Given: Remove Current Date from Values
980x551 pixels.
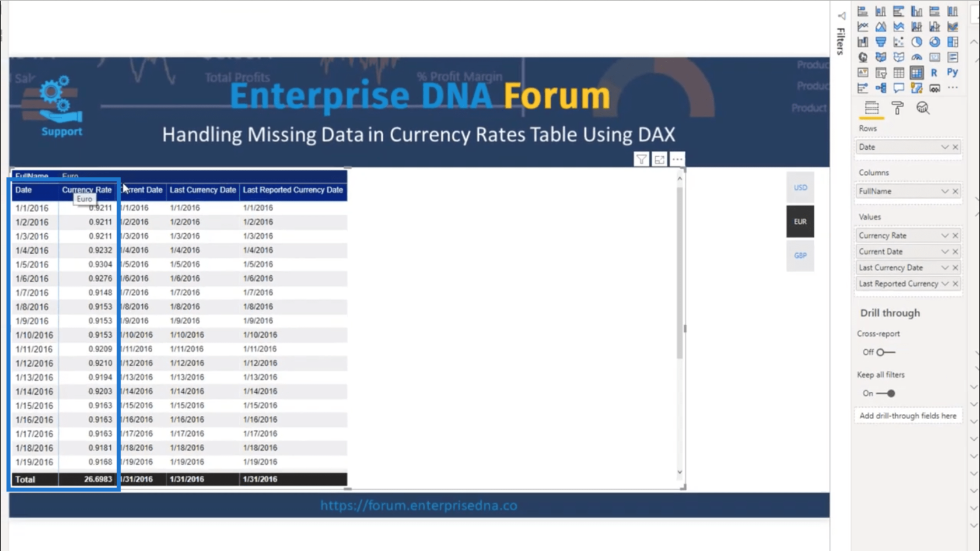Looking at the screenshot, I should pyautogui.click(x=956, y=251).
